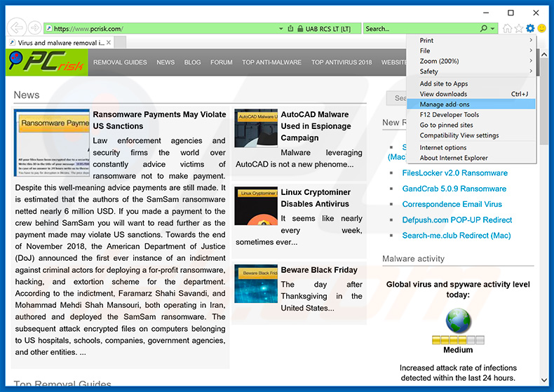Open Favorites with the star icon
This screenshot has width=554, height=392.
[x=519, y=28]
